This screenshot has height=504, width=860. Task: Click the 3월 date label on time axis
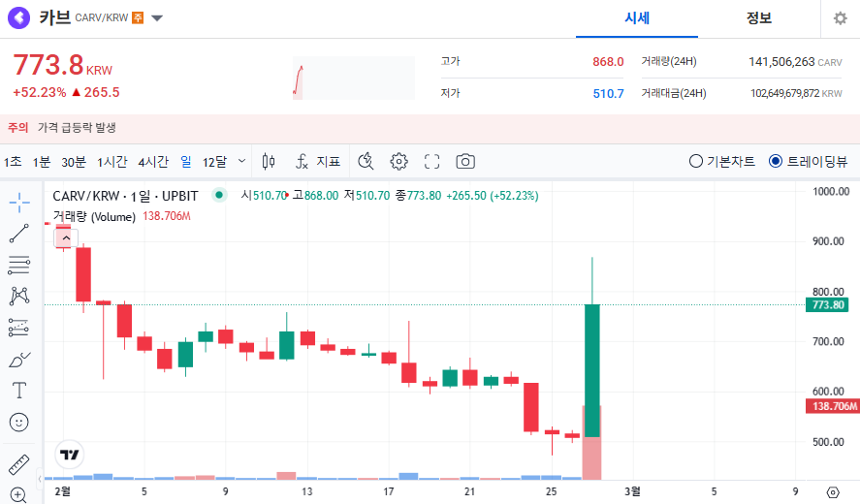[x=632, y=491]
